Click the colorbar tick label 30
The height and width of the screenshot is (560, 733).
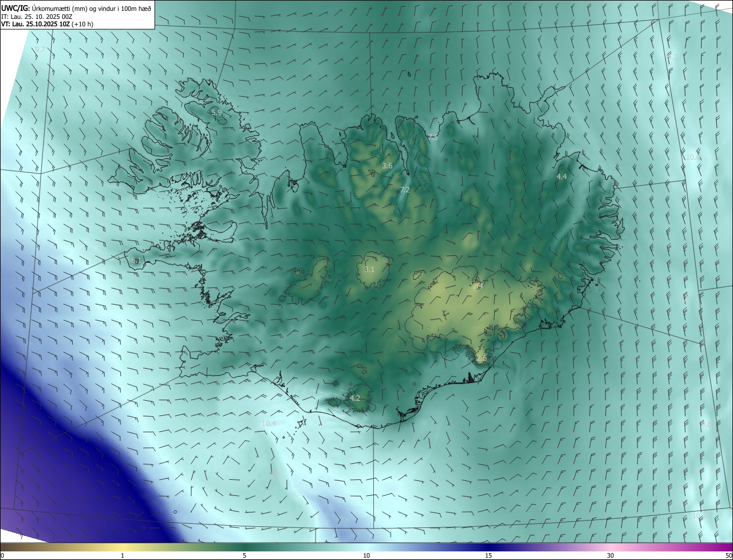pyautogui.click(x=610, y=555)
